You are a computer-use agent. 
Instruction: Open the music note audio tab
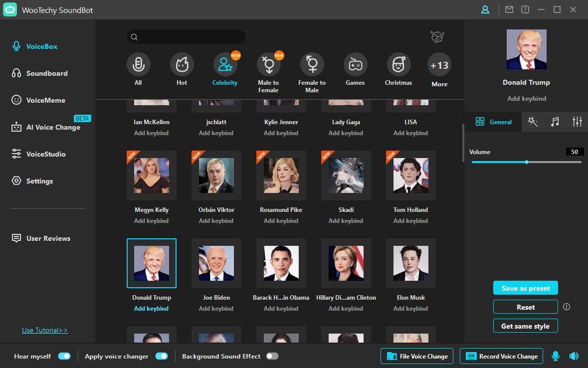click(x=555, y=121)
